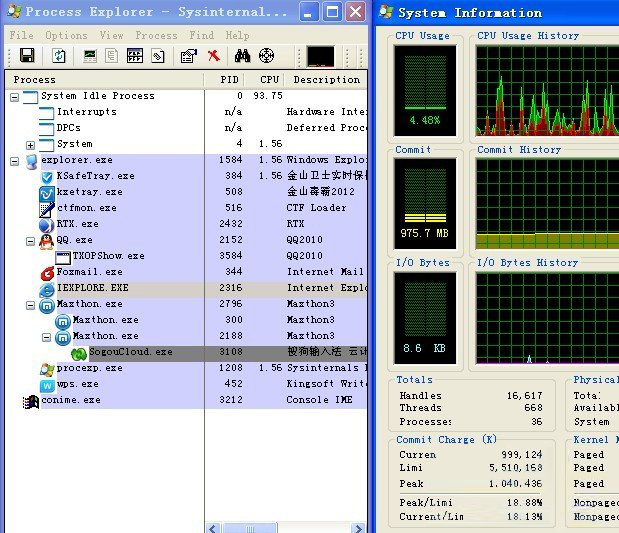Click the Save floppy disk toolbar icon
Viewport: 619px width, 533px height.
[27, 56]
